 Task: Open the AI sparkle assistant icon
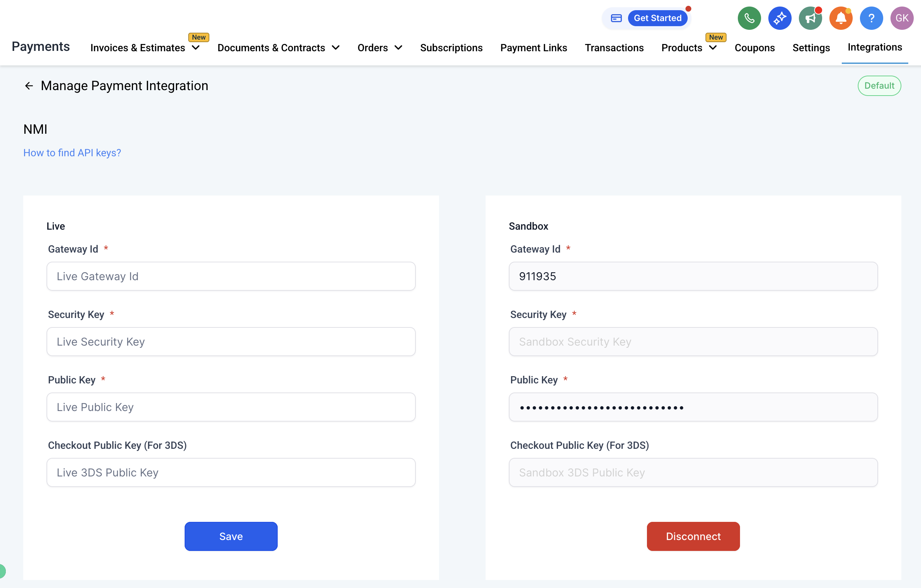tap(780, 18)
